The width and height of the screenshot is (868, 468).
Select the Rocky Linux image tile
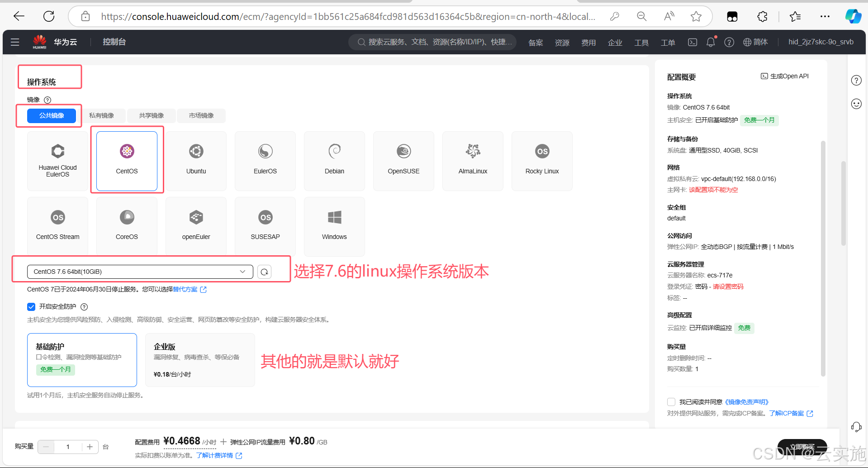pyautogui.click(x=542, y=161)
